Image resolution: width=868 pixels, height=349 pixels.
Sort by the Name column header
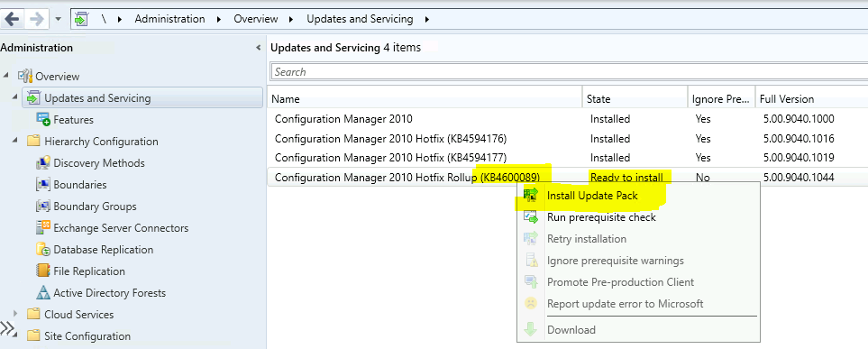(x=425, y=99)
